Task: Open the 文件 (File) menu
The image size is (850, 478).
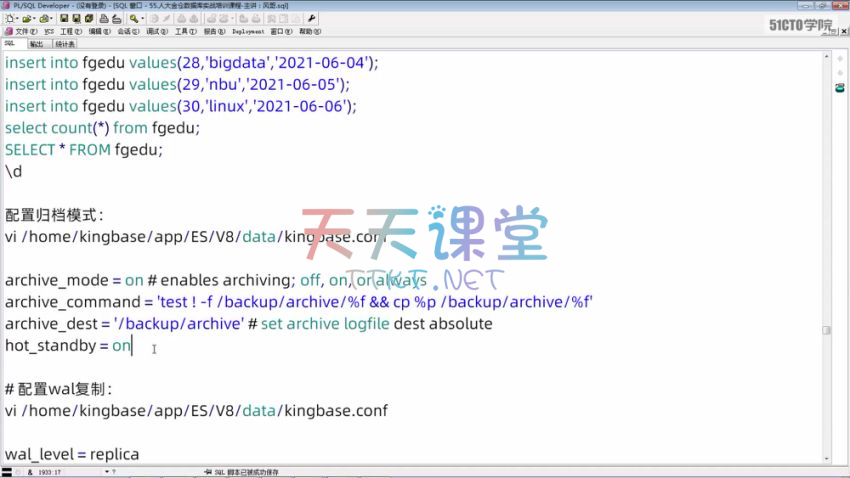Action: (x=24, y=31)
